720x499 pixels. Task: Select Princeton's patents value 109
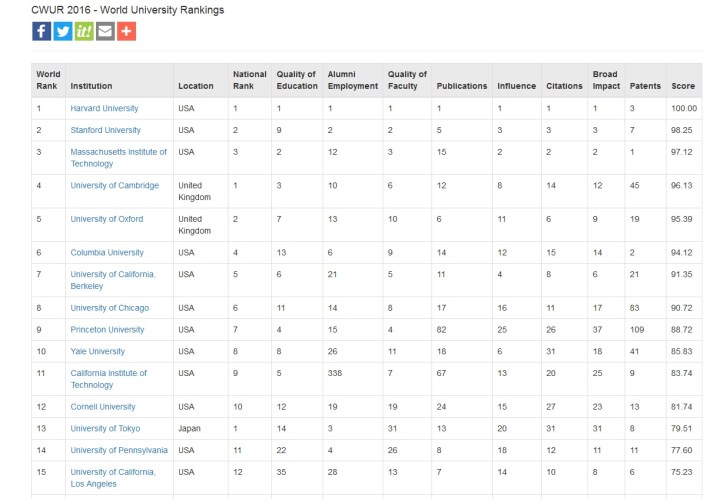[637, 330]
